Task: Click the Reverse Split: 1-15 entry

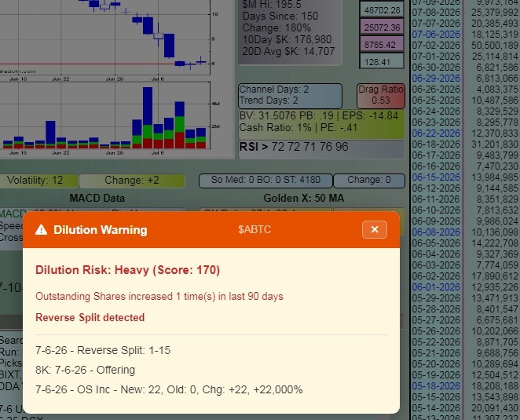Action: point(103,350)
